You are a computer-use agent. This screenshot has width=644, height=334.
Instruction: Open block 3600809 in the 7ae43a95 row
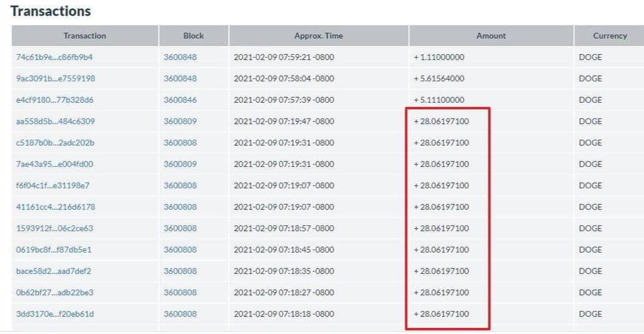click(x=180, y=164)
